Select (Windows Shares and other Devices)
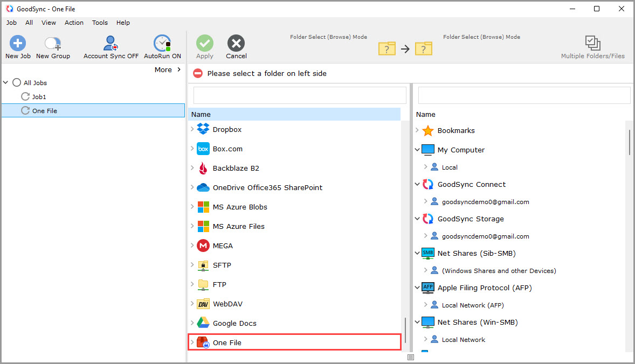The height and width of the screenshot is (364, 635). click(x=499, y=271)
